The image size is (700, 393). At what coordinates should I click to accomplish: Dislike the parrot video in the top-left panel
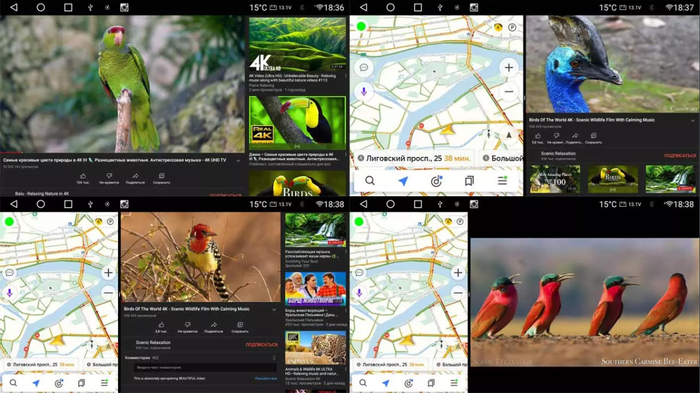(x=109, y=178)
